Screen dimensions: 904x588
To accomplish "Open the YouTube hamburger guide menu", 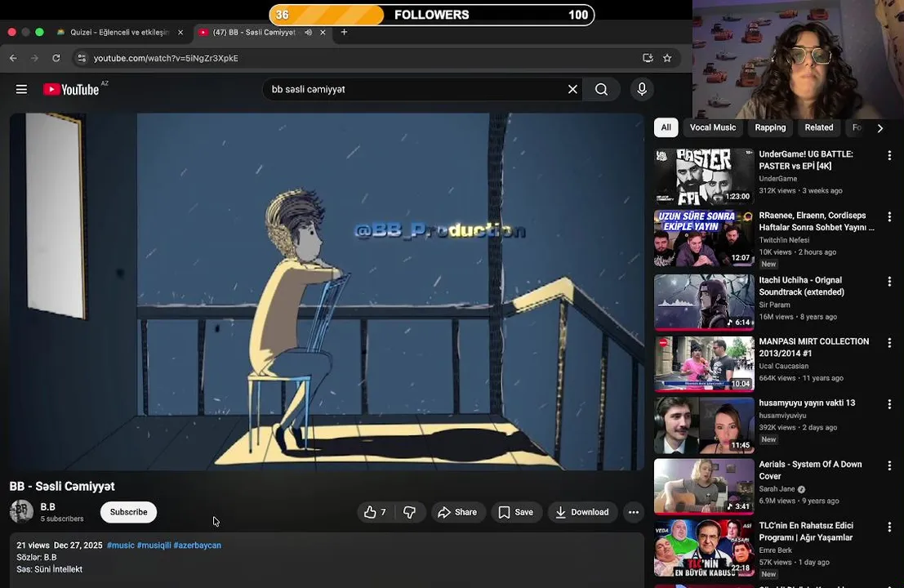I will tap(21, 89).
